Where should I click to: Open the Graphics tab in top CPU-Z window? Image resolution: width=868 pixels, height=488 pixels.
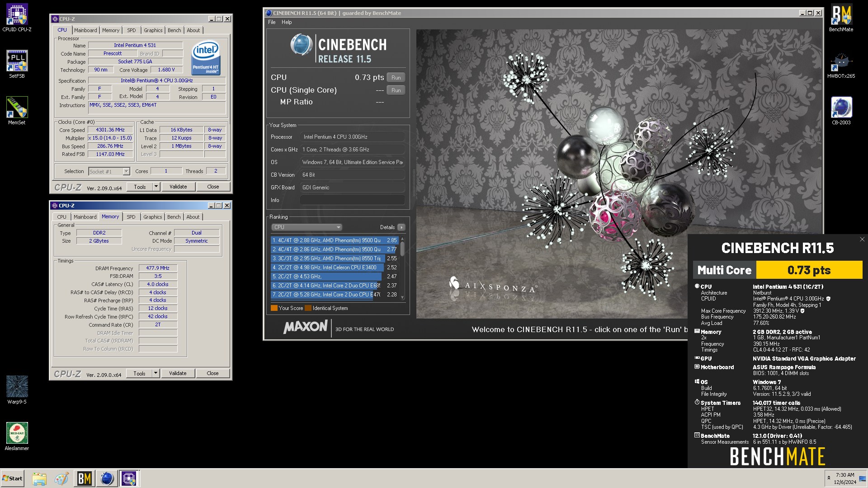[x=153, y=30]
